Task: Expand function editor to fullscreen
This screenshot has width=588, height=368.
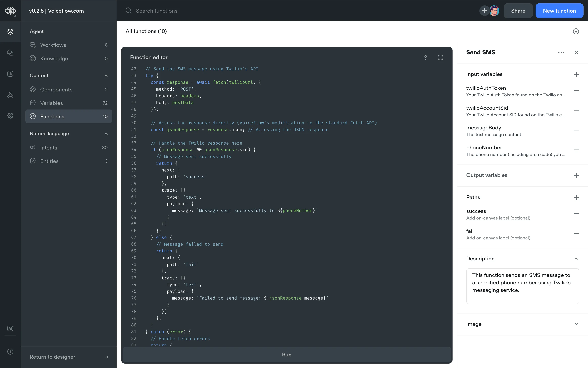Action: point(440,57)
